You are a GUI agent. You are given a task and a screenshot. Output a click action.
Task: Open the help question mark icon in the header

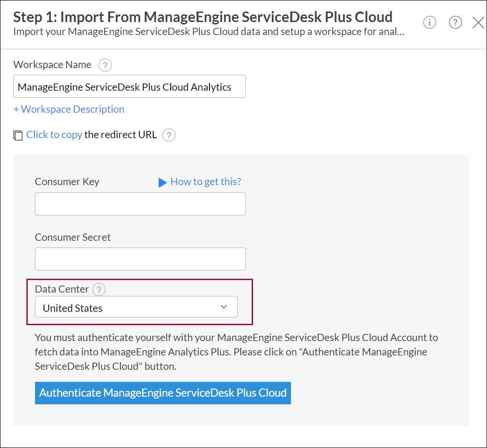455,23
